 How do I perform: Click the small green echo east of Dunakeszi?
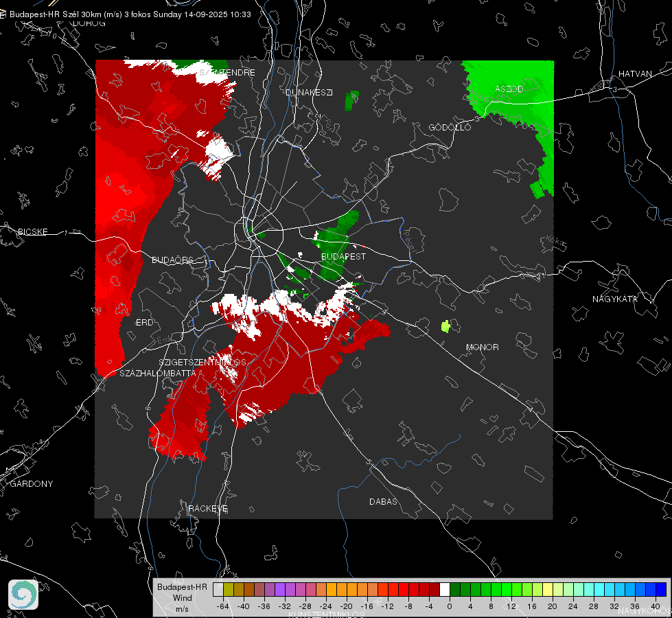coord(352,101)
